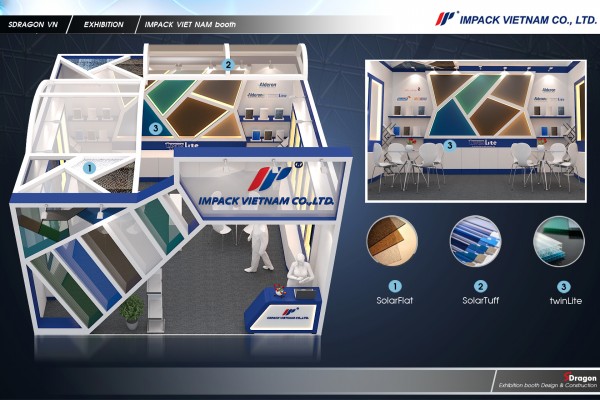This screenshot has height=400, width=600.
Task: Select the twinLite circular sample image
Action: tap(559, 241)
